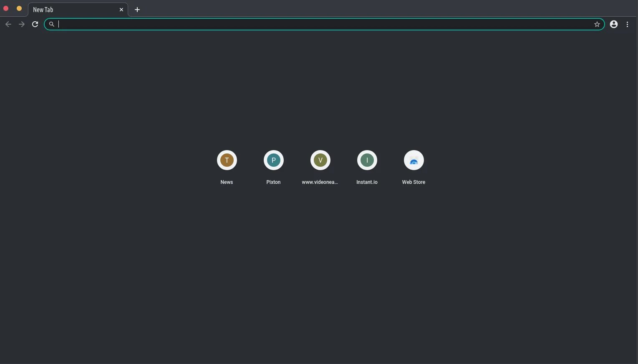This screenshot has height=364, width=638.
Task: Focus the address bar input field
Action: tap(325, 24)
